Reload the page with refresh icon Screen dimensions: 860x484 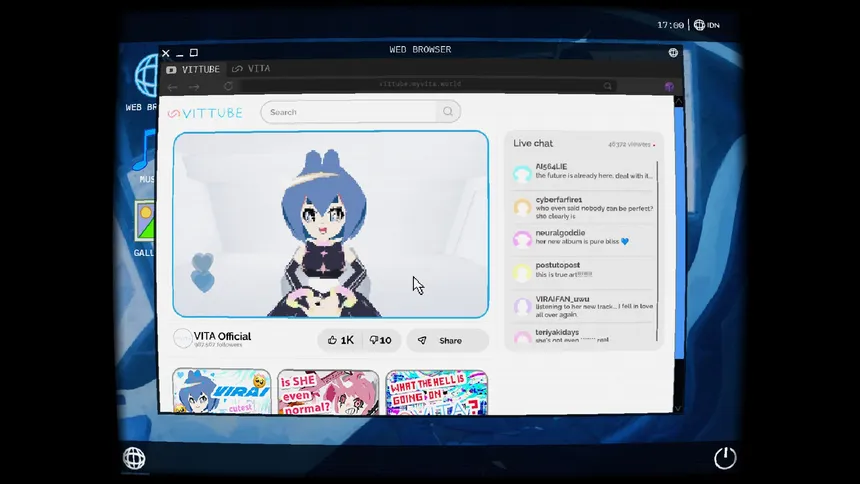[228, 86]
